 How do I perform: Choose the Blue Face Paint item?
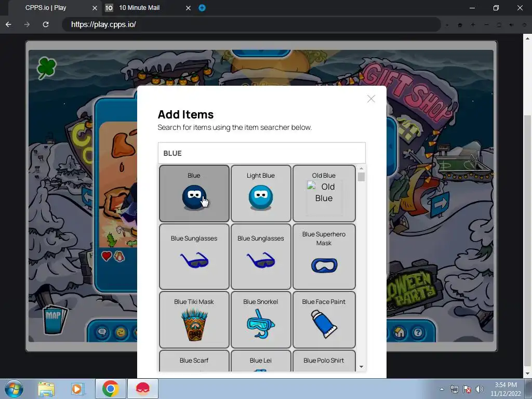coord(324,320)
